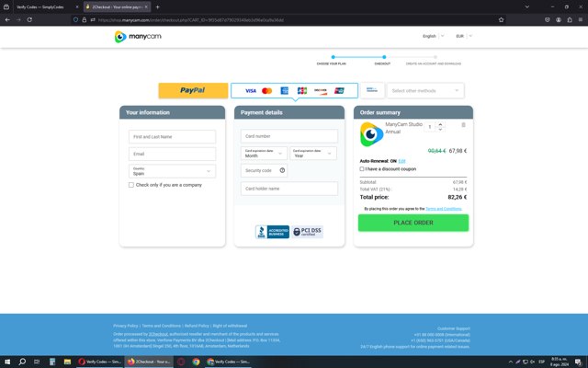
Task: Choose the UnionPay card icon
Action: (x=339, y=91)
